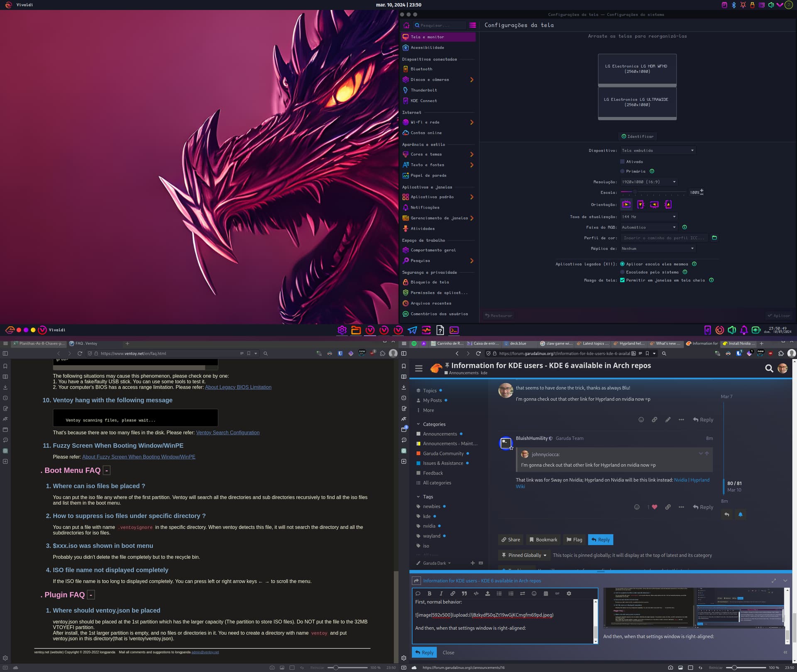Launch the terminal icon in the taskbar

[454, 330]
